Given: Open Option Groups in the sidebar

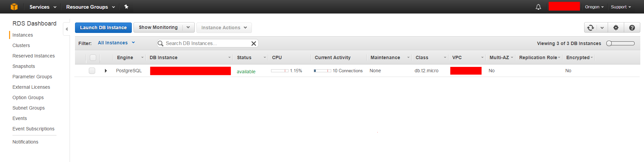Looking at the screenshot, I should pyautogui.click(x=28, y=97).
